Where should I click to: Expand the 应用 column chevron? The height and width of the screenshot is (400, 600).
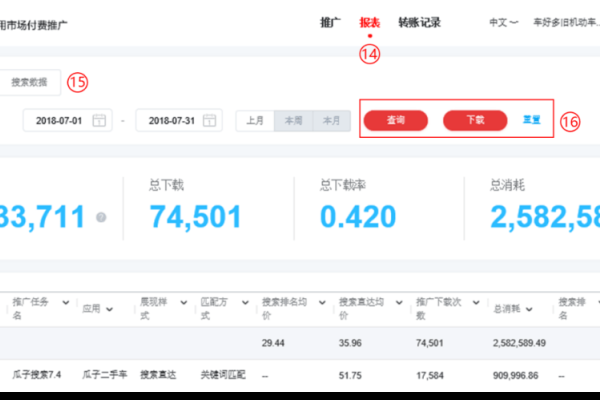[x=109, y=309]
